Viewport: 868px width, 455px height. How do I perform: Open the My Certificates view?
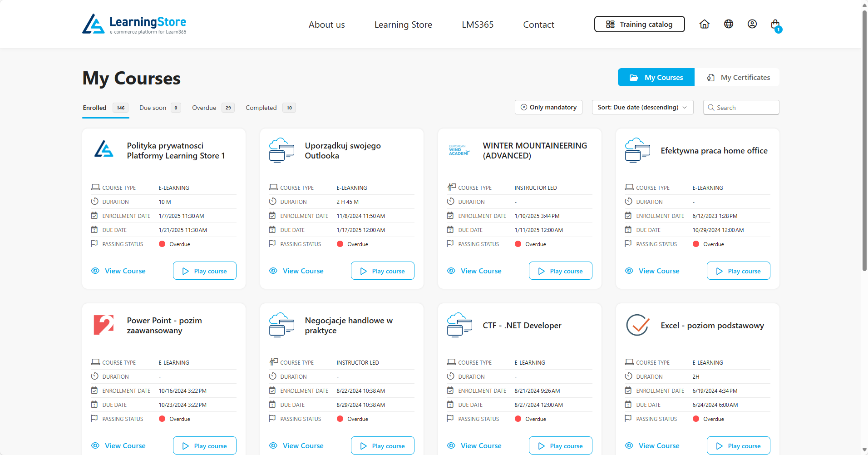coord(738,78)
